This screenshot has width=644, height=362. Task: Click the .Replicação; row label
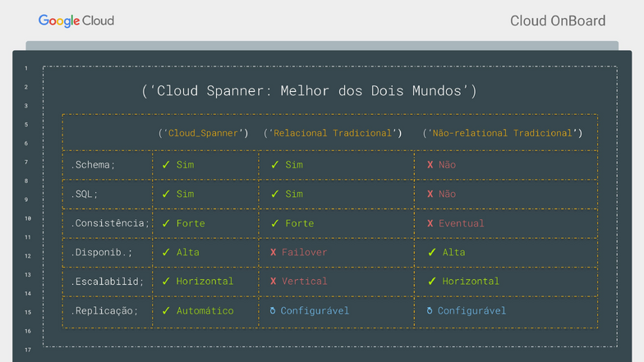104,311
